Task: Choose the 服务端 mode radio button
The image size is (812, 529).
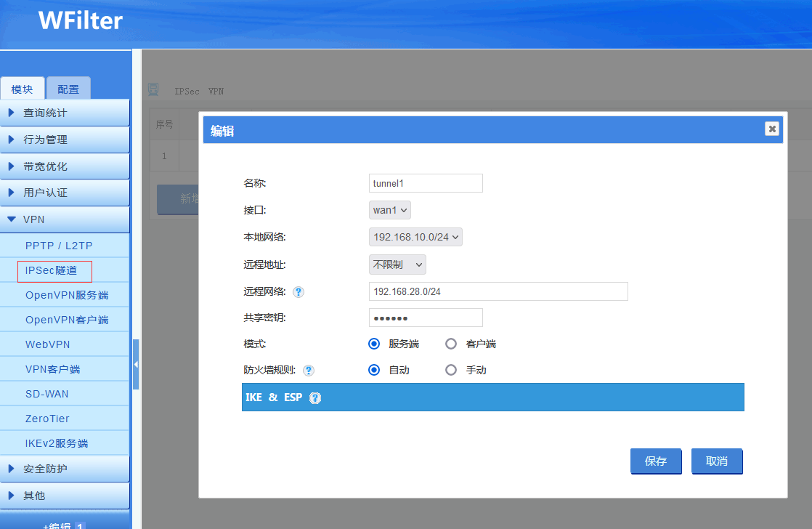Action: pyautogui.click(x=374, y=344)
